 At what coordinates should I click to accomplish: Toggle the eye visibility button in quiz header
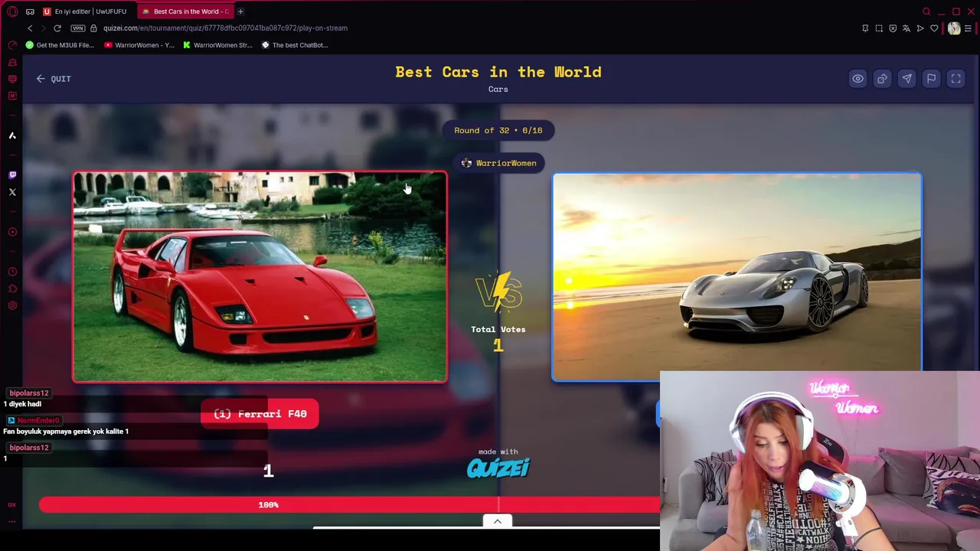857,79
